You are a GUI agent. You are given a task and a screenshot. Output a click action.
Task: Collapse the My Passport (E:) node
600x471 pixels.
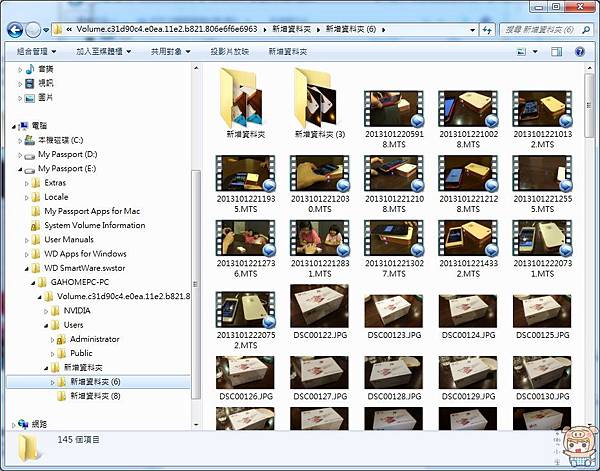pos(20,169)
